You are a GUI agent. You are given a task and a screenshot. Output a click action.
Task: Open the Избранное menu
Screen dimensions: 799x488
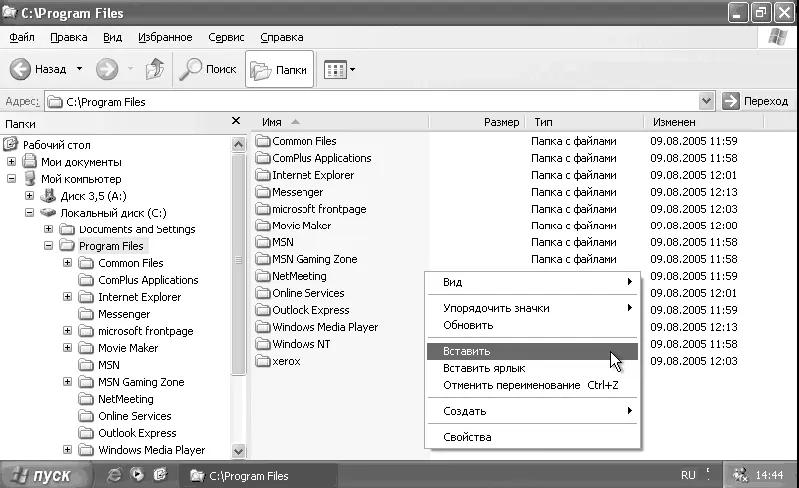[165, 37]
